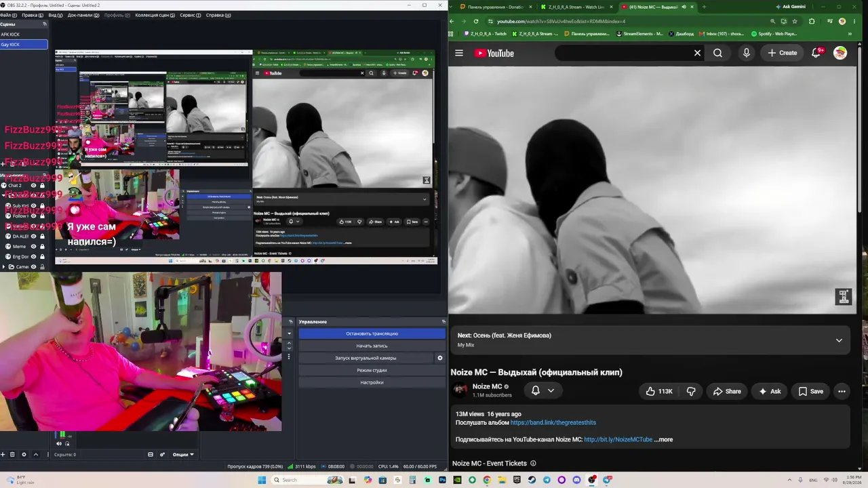The height and width of the screenshot is (488, 868).
Task: Open the Опции dropdown in OBS mixer
Action: [x=182, y=454]
